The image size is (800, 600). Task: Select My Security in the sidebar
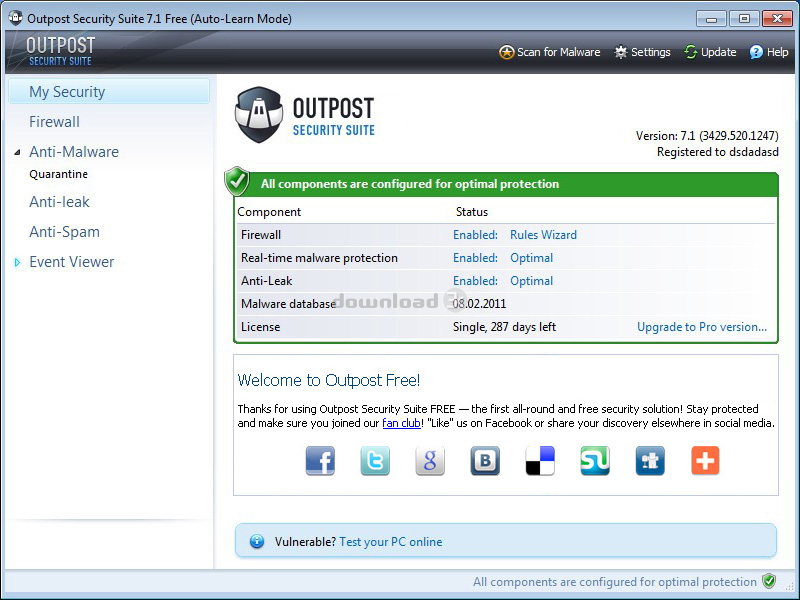point(109,91)
